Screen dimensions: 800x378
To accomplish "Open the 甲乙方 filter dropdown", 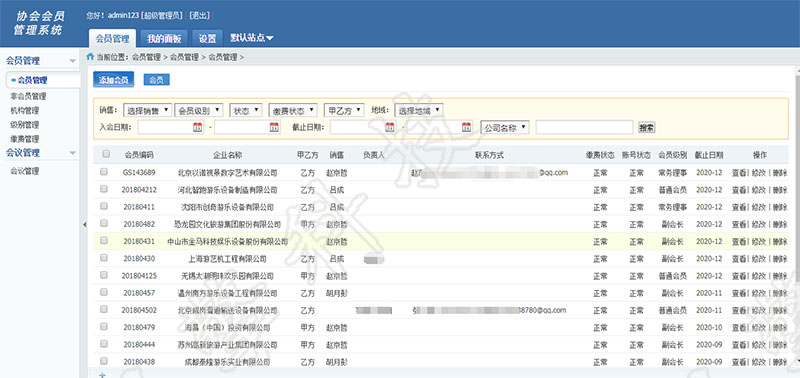I will [x=344, y=110].
